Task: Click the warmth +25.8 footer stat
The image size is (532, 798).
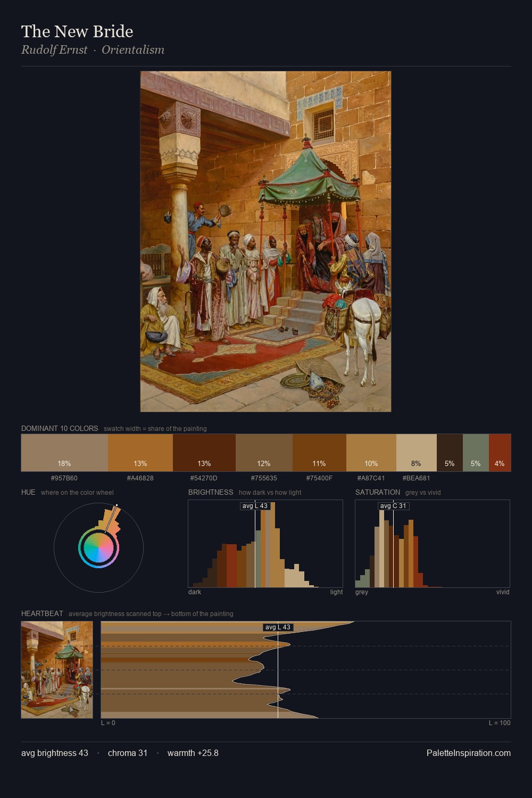Action: click(x=193, y=753)
